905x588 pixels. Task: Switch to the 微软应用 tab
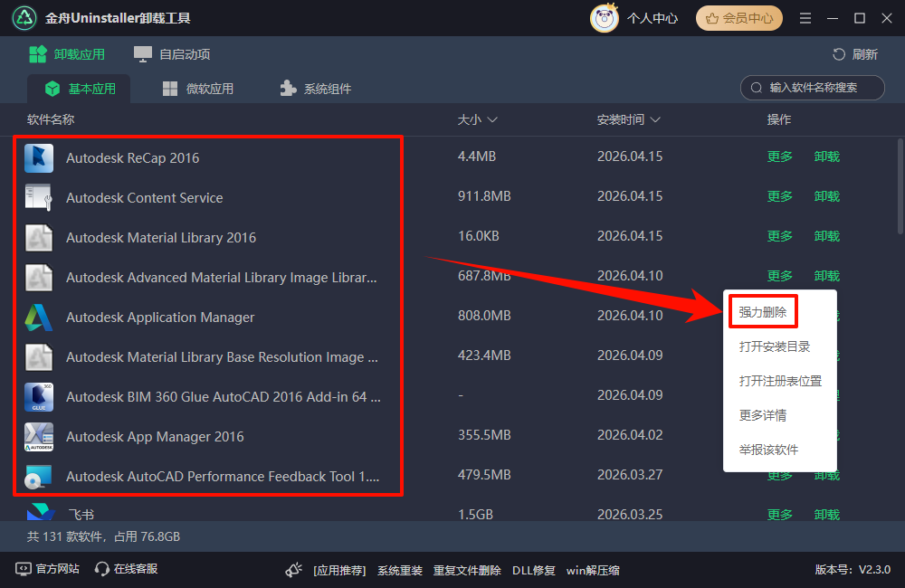click(x=198, y=89)
